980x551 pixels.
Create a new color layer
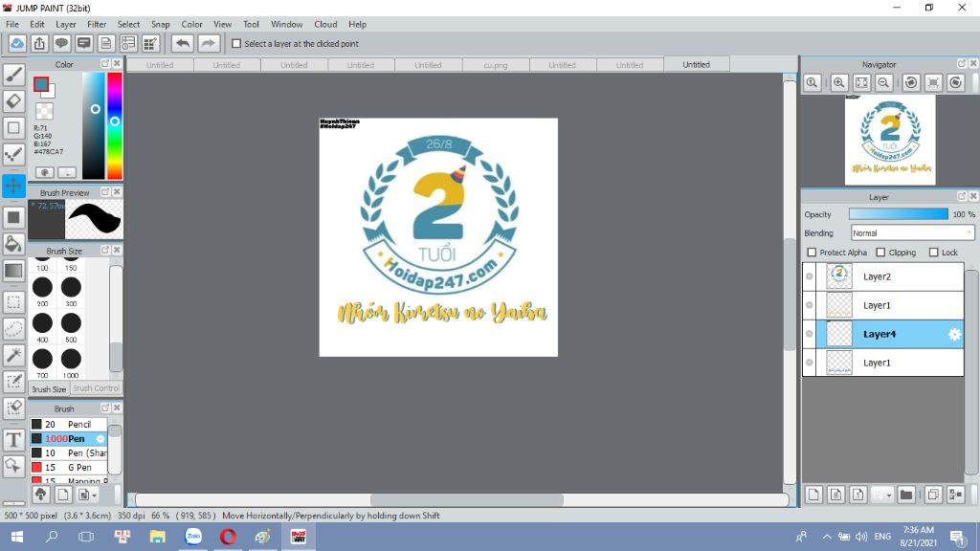tap(813, 495)
